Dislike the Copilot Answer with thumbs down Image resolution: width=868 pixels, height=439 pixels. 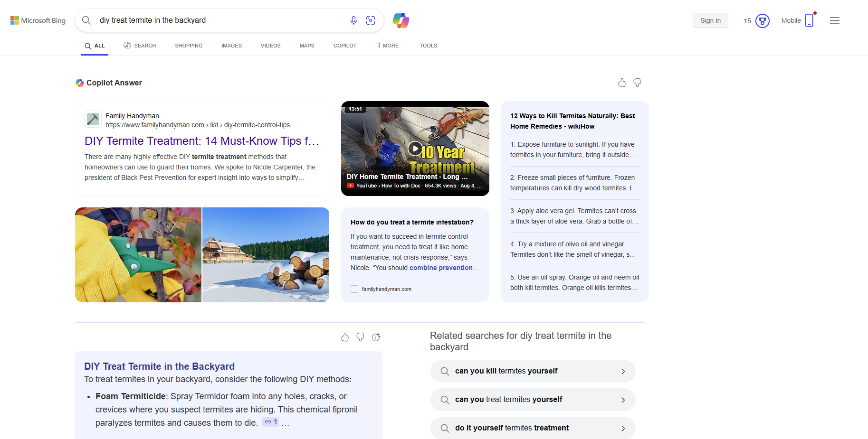point(637,83)
